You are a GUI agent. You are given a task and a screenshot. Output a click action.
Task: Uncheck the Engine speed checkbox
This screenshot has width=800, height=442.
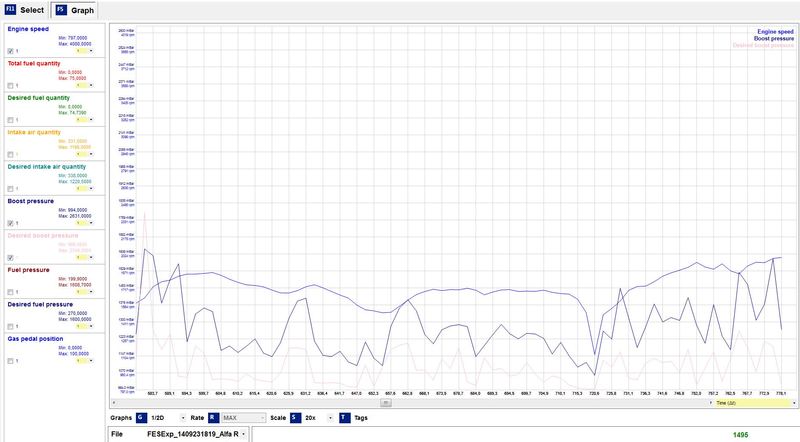[10, 50]
